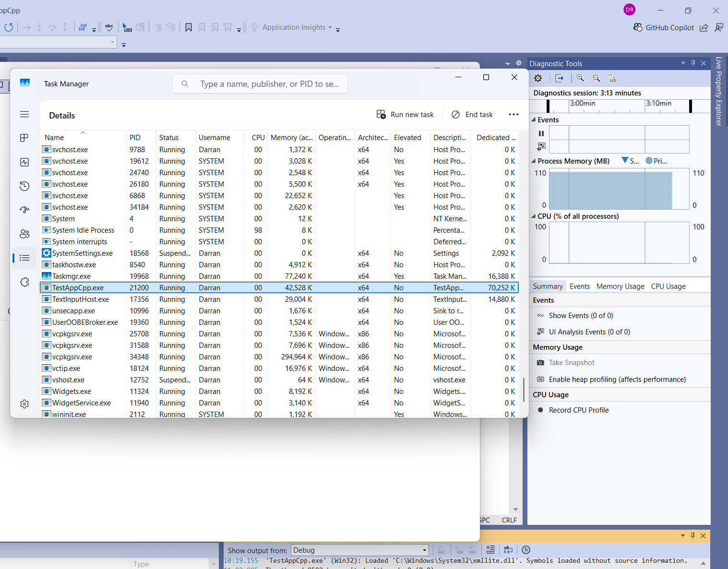The image size is (728, 569).
Task: Open Startup apps page in Task Manager
Action: pos(24,210)
